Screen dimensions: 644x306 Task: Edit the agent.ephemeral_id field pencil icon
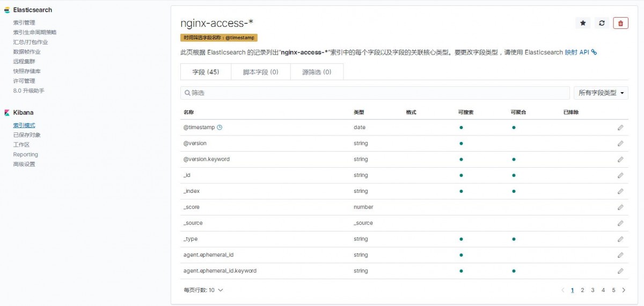click(620, 255)
